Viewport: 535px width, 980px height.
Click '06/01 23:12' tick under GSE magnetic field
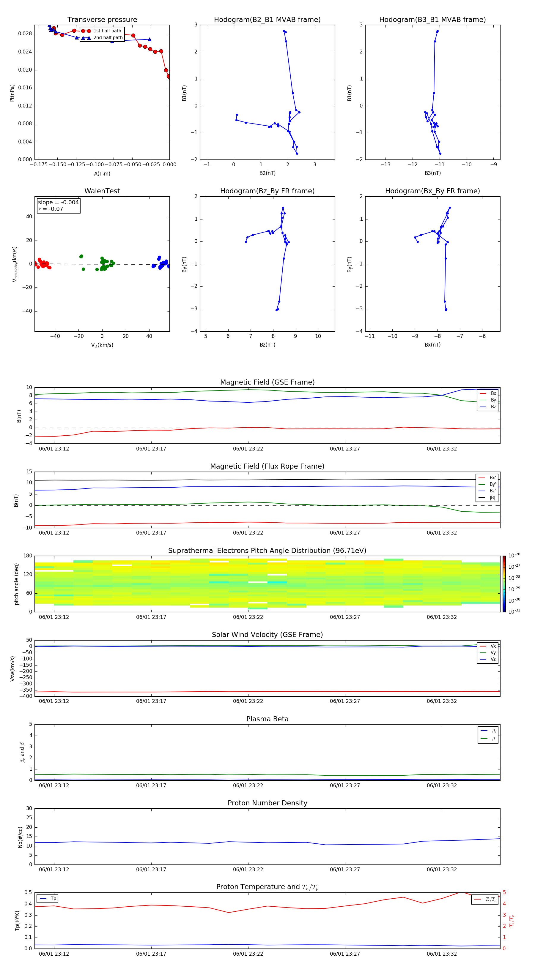click(54, 449)
